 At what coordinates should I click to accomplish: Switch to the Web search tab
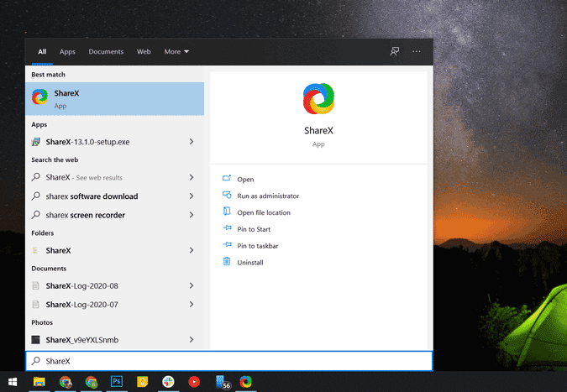144,52
